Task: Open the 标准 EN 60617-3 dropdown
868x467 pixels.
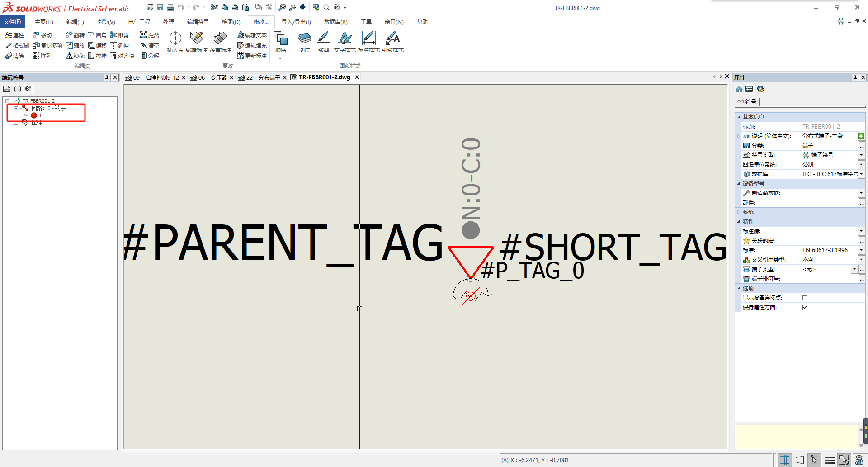Action: tap(861, 250)
